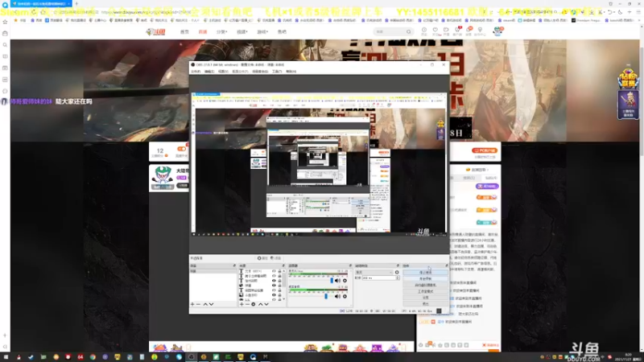Move scene up in OBS Scenes panel
644x362 pixels.
click(205, 305)
